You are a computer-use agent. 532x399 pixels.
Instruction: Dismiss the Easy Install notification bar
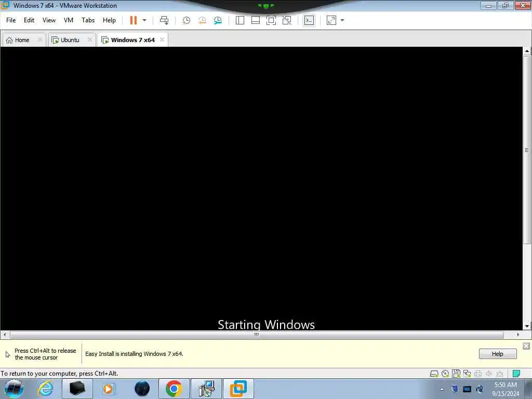click(x=526, y=346)
